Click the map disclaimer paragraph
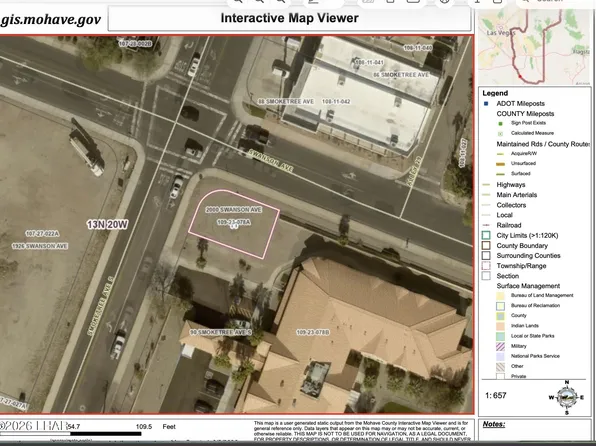This screenshot has height=446, width=596. [361, 432]
